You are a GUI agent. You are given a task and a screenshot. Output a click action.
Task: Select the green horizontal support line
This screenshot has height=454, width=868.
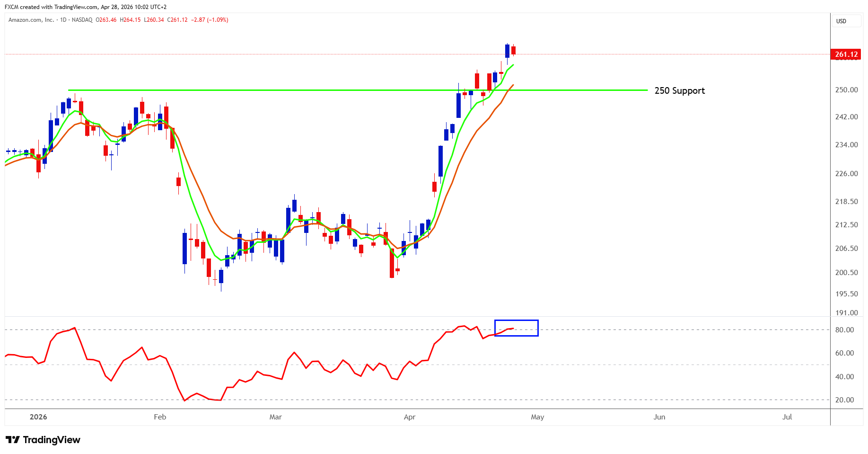tap(331, 90)
